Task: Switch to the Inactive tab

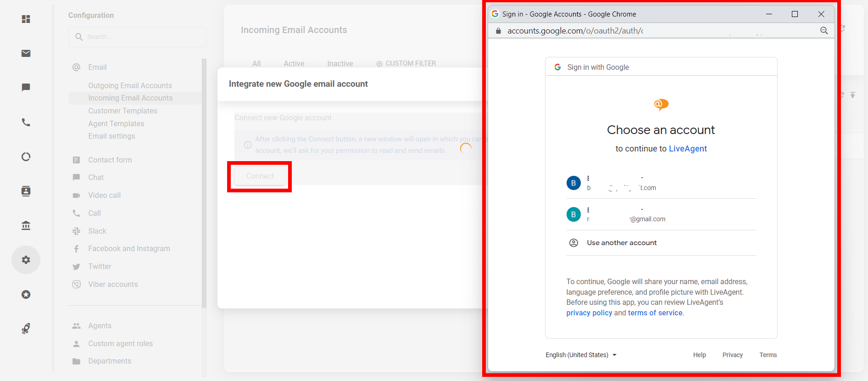Action: coord(340,63)
